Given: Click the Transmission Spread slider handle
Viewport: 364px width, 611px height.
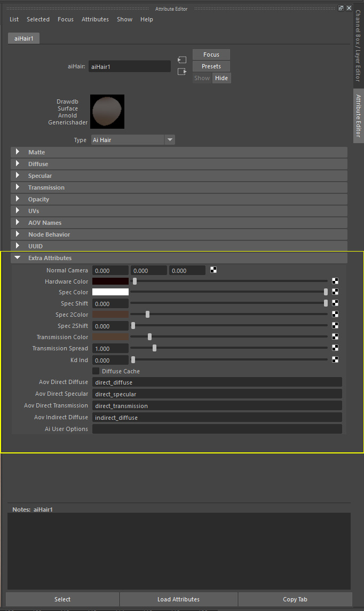Looking at the screenshot, I should [155, 348].
